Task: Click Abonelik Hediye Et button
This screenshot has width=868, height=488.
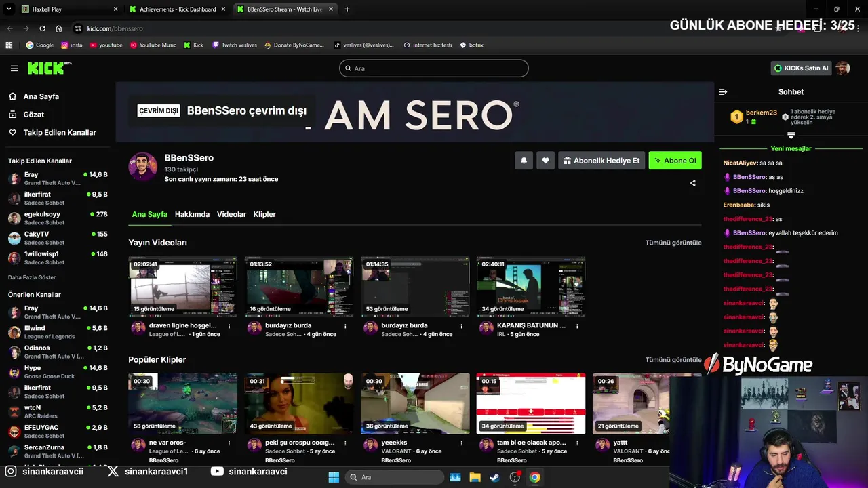Action: point(601,161)
